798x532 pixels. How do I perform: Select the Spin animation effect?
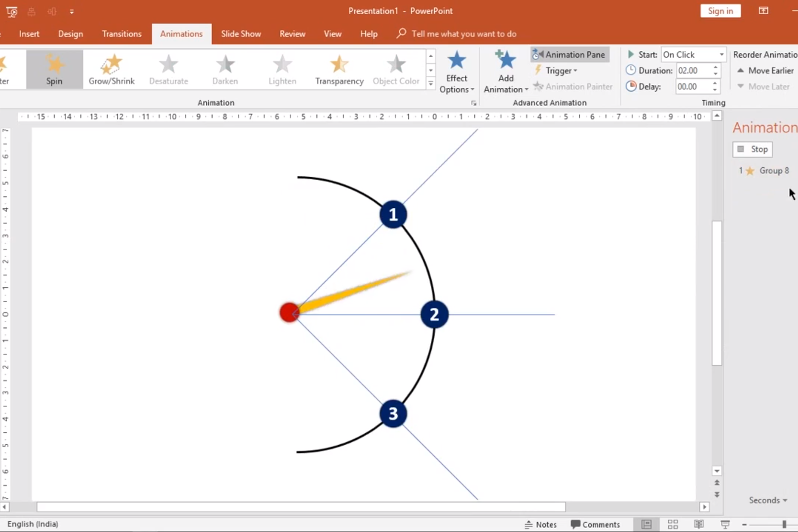54,70
